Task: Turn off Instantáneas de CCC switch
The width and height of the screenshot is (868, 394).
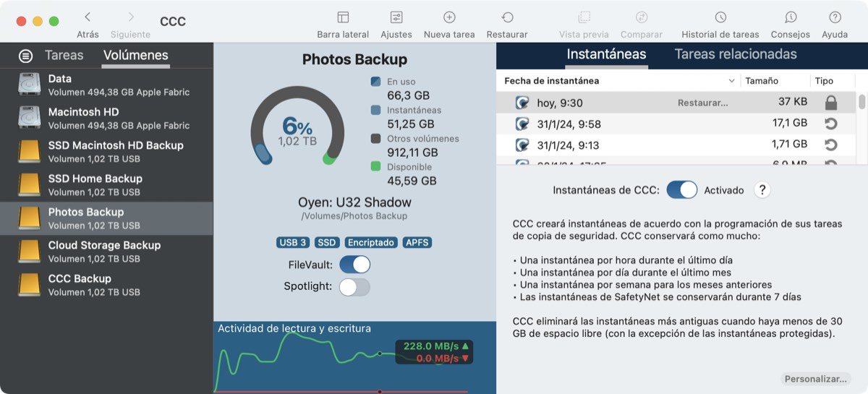Action: point(682,190)
